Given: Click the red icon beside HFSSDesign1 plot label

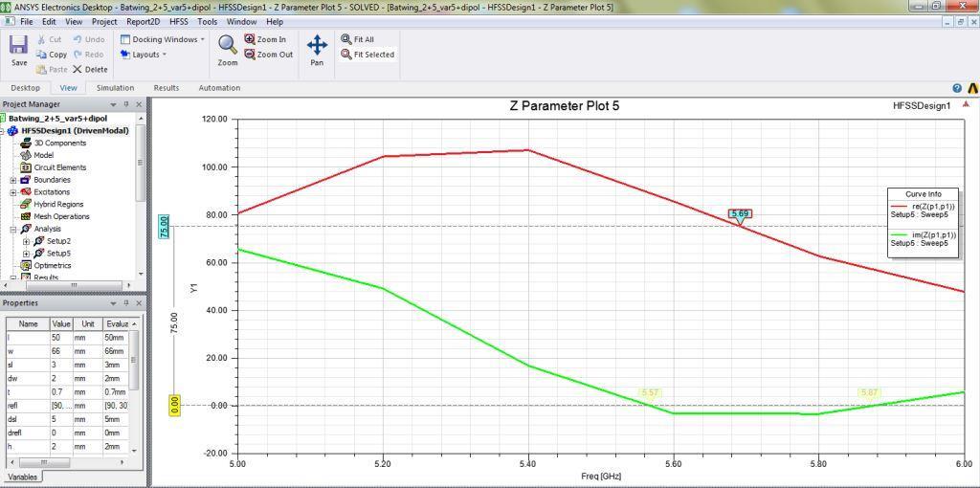Looking at the screenshot, I should click(966, 104).
